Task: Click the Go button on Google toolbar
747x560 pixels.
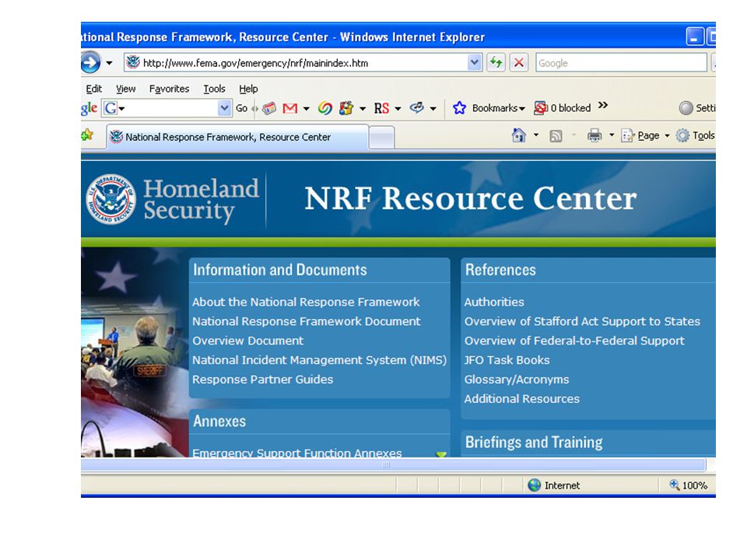Action: coord(241,109)
